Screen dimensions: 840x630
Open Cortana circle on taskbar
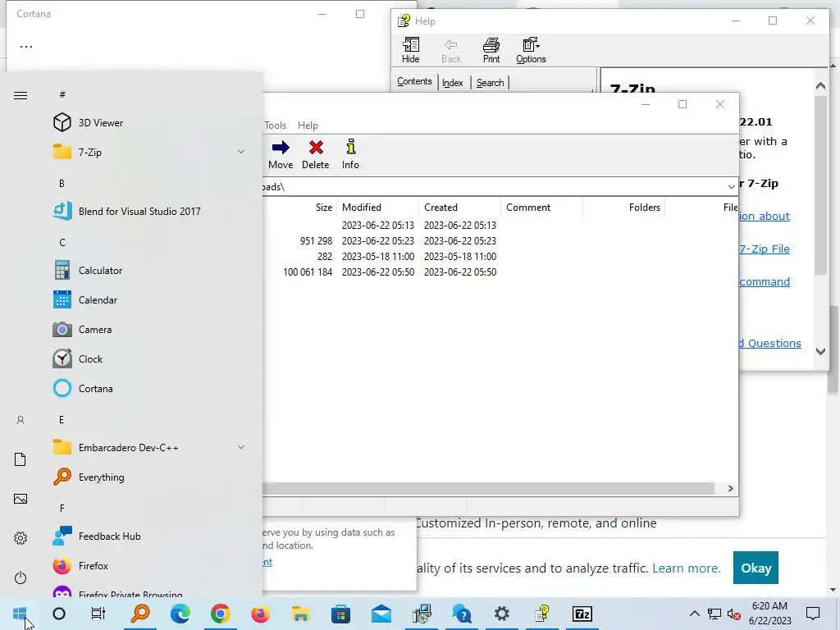tap(59, 614)
